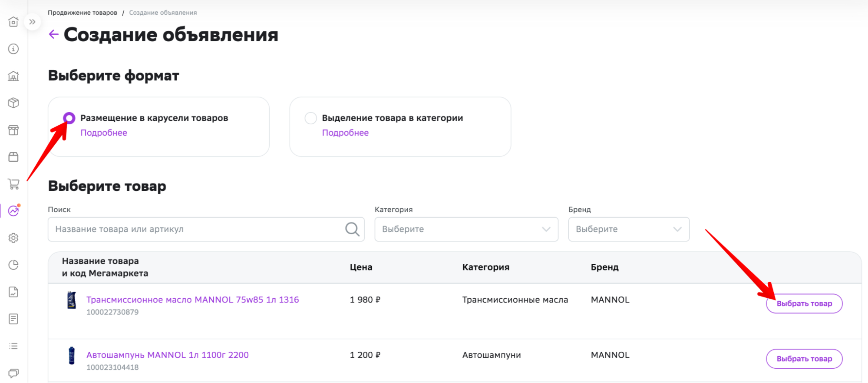This screenshot has height=383, width=868.
Task: Open the Бренд dropdown
Action: pos(629,229)
